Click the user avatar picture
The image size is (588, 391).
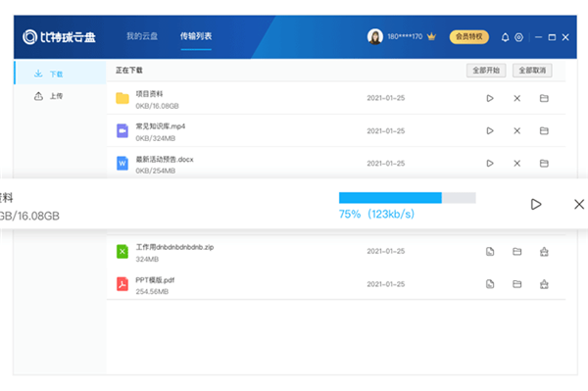(375, 36)
